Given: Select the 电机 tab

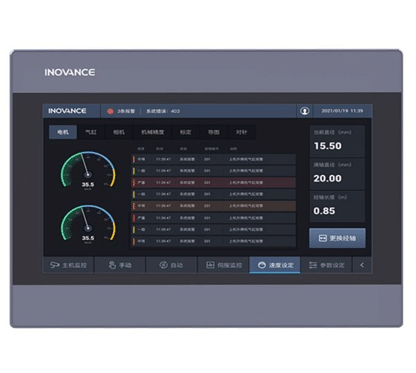Looking at the screenshot, I should point(63,132).
